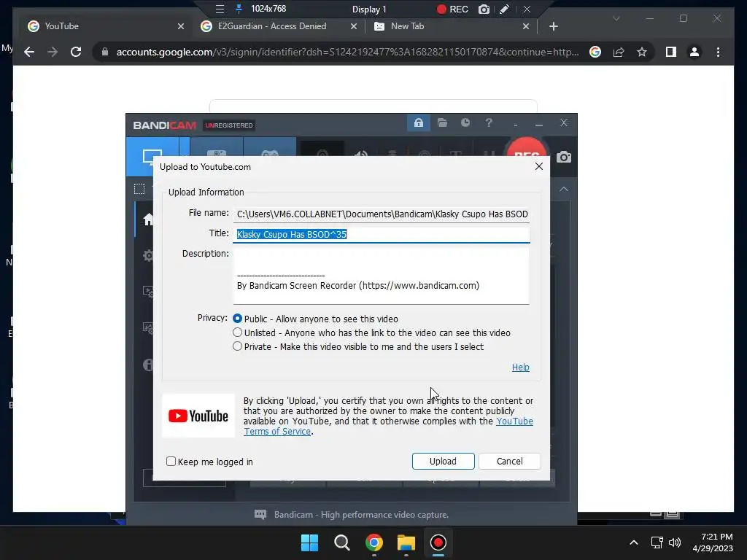
Task: Open Chrome side panel icon
Action: point(671,52)
